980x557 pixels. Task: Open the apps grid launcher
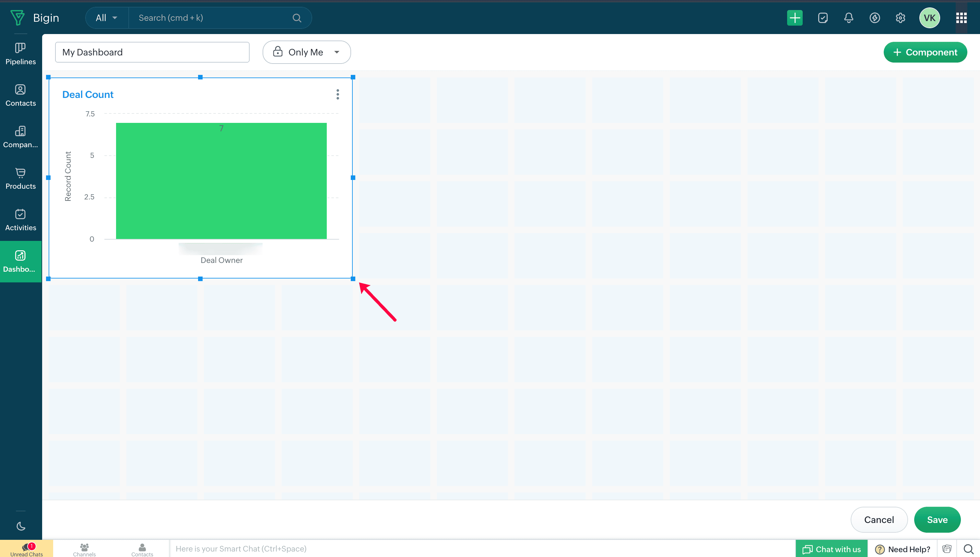click(961, 18)
